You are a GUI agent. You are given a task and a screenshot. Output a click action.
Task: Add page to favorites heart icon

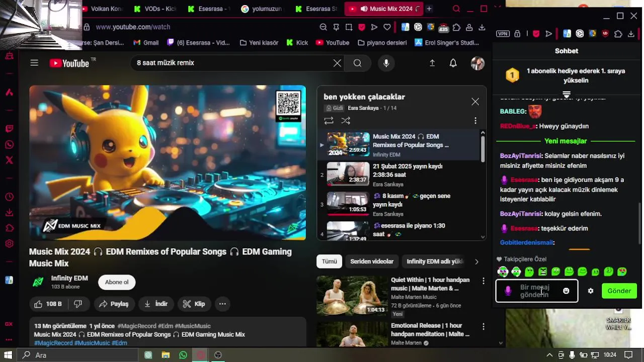[387, 27]
